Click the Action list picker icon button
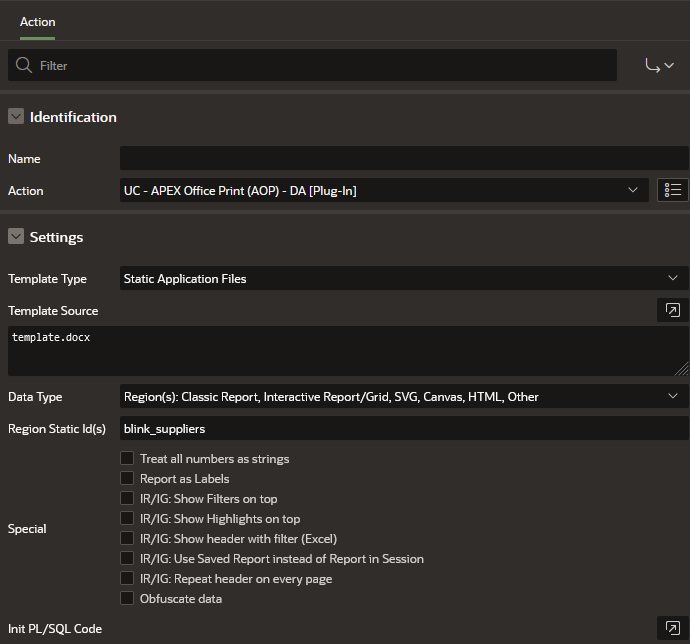This screenshot has width=690, height=644. 672,190
